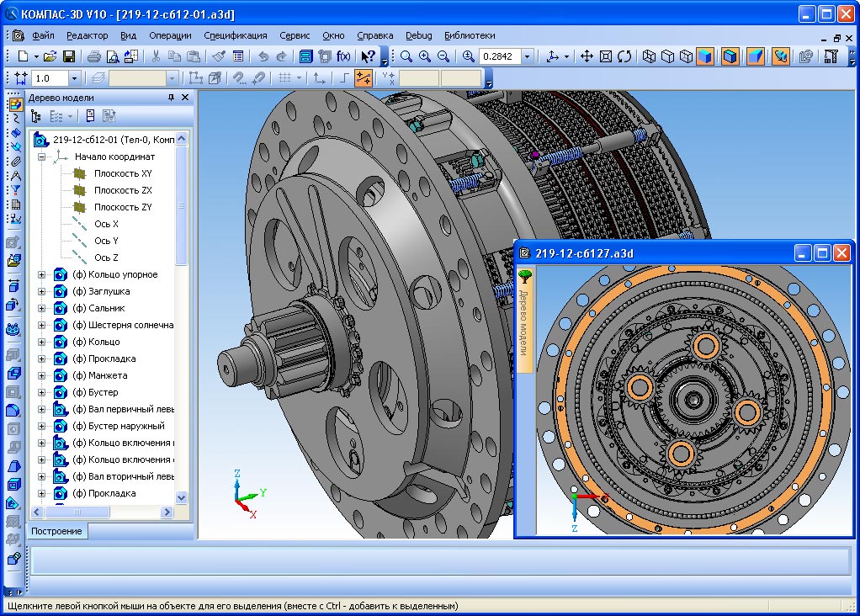Toggle shaded with edges display mode

(x=730, y=56)
